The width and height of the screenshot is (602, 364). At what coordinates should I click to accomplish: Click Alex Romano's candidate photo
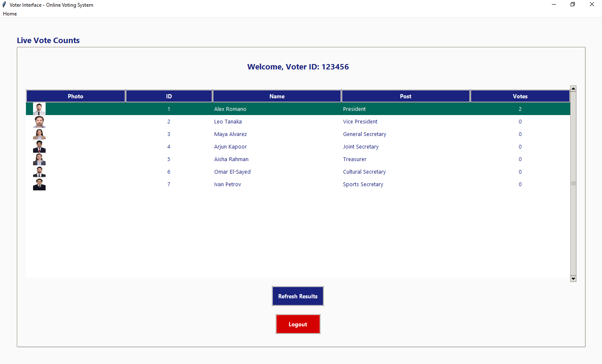click(x=39, y=109)
